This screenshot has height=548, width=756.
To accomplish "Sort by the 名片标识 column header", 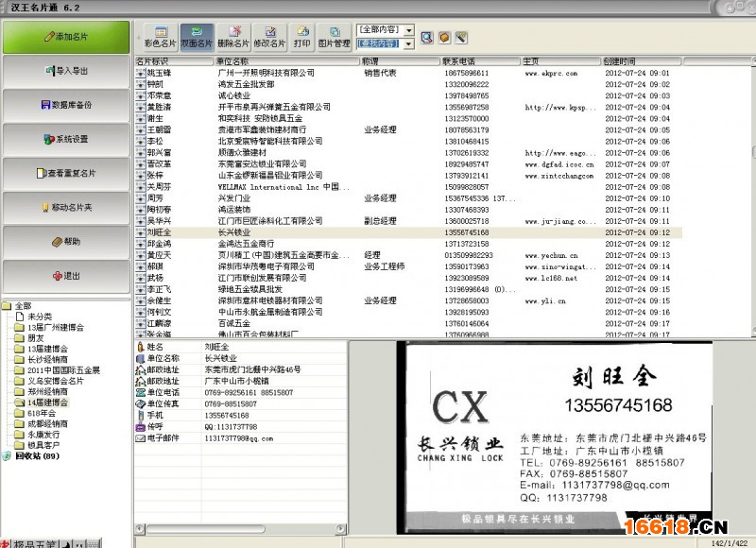I will coord(174,61).
